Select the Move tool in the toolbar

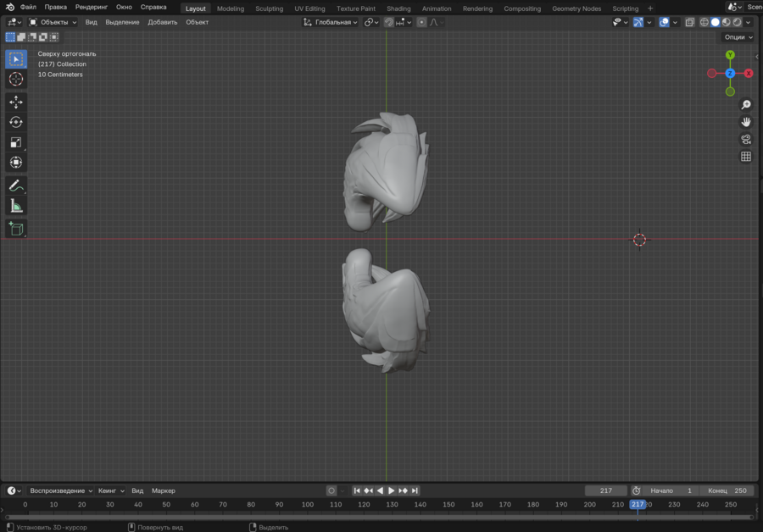(x=16, y=102)
